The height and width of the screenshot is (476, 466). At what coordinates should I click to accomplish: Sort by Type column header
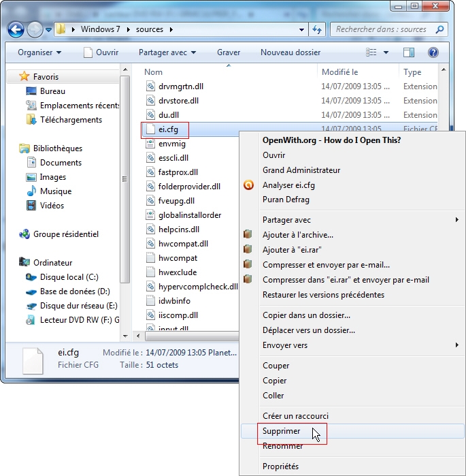(412, 72)
